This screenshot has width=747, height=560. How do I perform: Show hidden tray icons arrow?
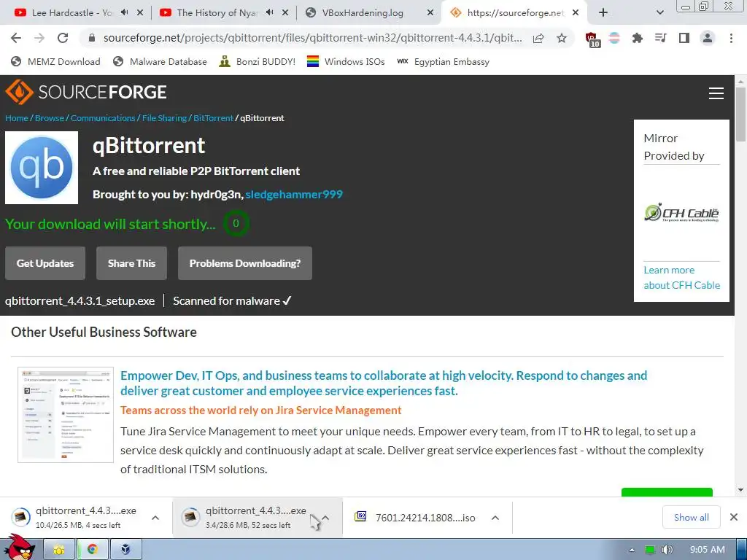(x=632, y=550)
